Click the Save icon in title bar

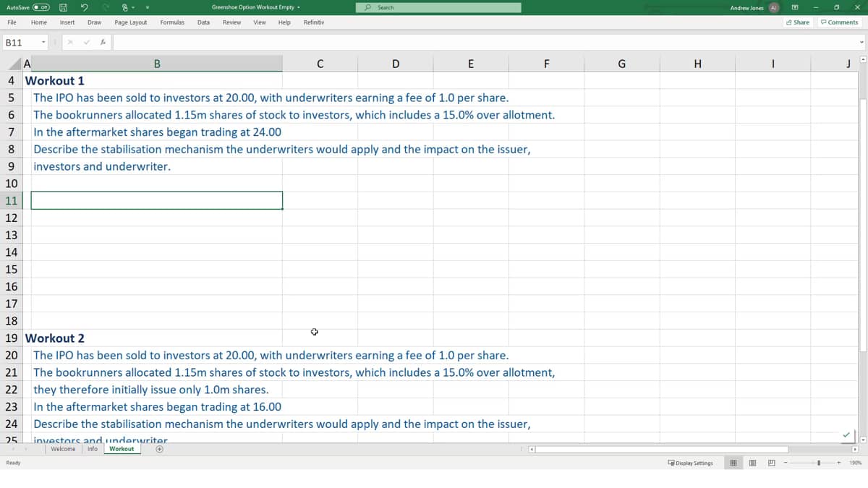click(64, 7)
